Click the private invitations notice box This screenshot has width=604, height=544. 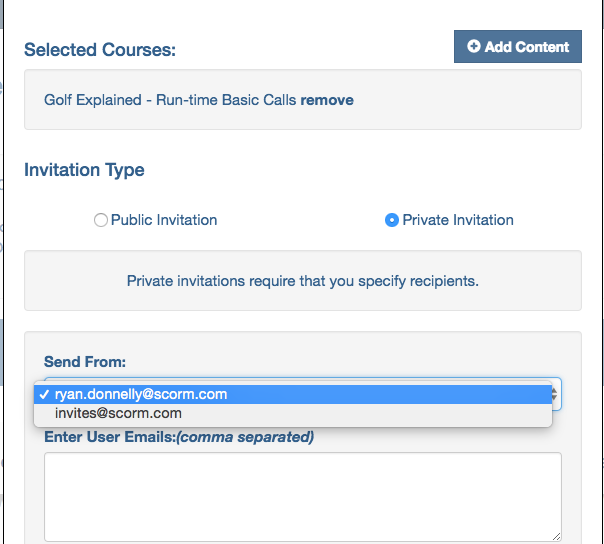[x=302, y=281]
